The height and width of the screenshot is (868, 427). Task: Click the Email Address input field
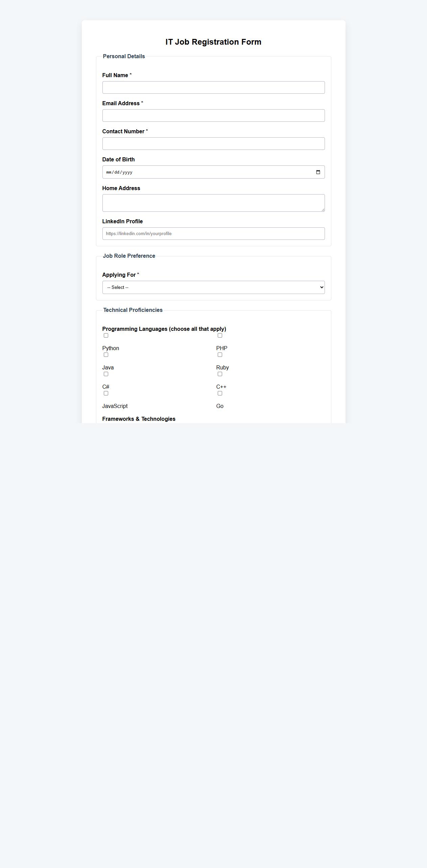click(x=213, y=115)
